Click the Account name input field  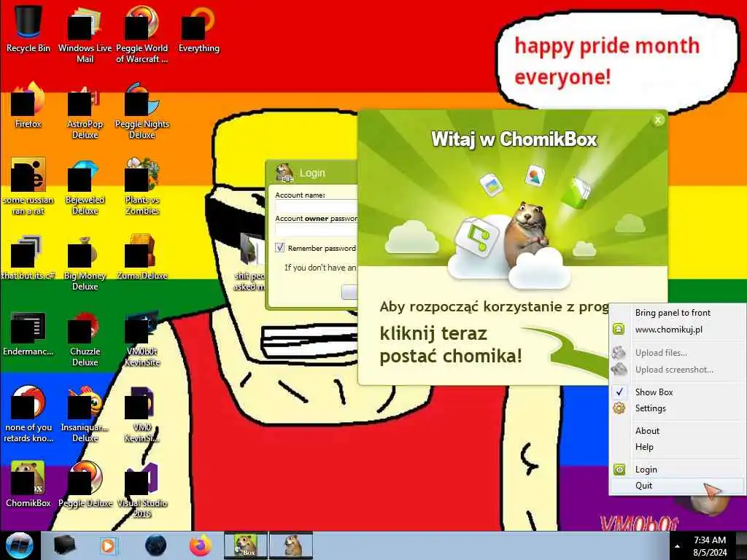click(317, 206)
